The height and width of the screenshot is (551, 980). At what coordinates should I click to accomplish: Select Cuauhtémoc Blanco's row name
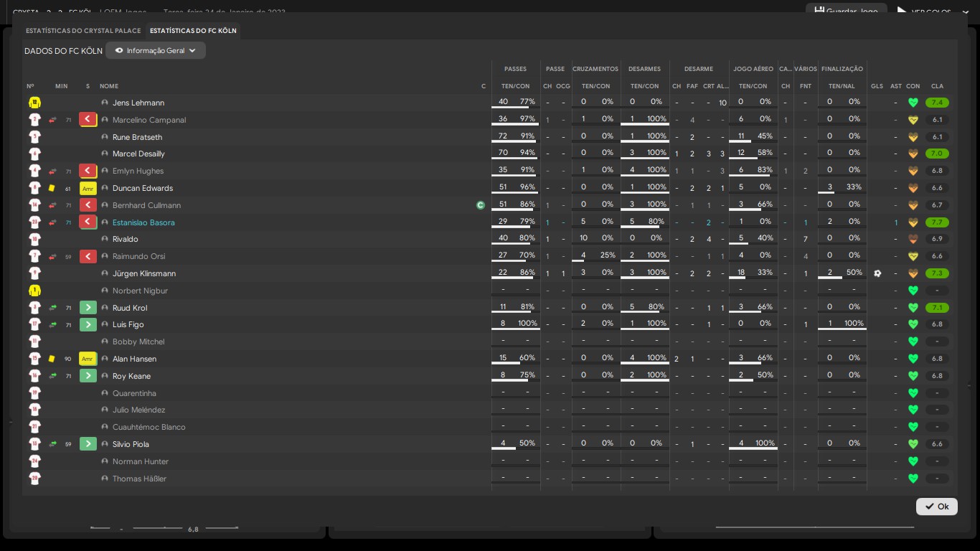[149, 427]
